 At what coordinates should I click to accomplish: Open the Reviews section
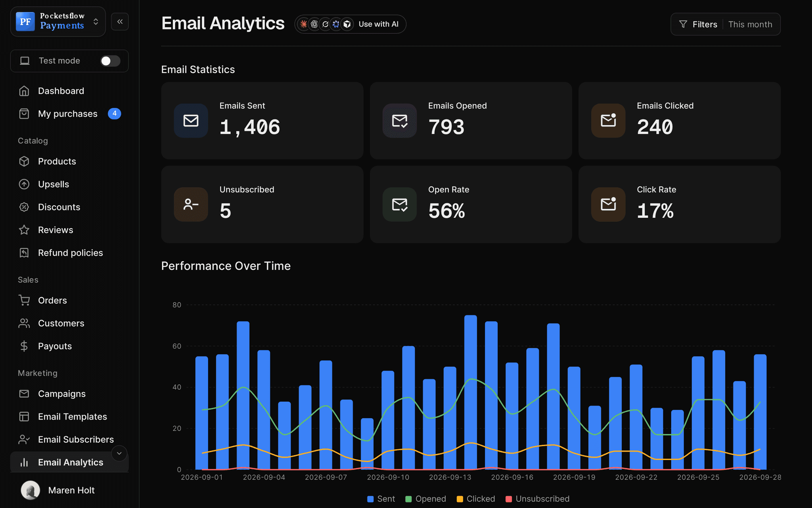click(69, 230)
